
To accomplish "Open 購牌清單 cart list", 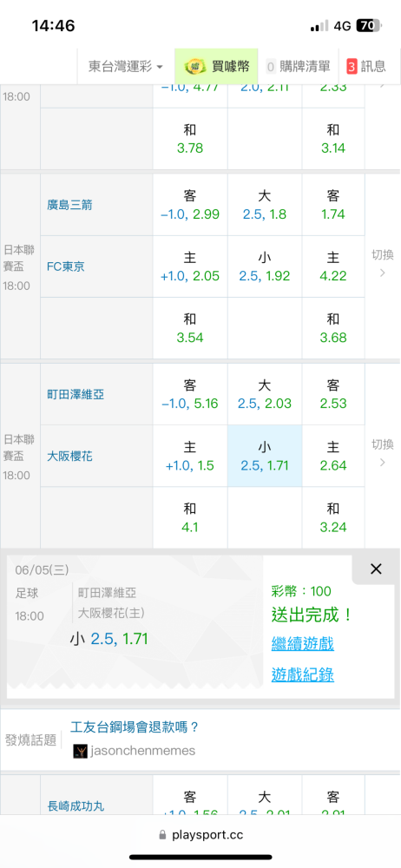I will pos(299,67).
